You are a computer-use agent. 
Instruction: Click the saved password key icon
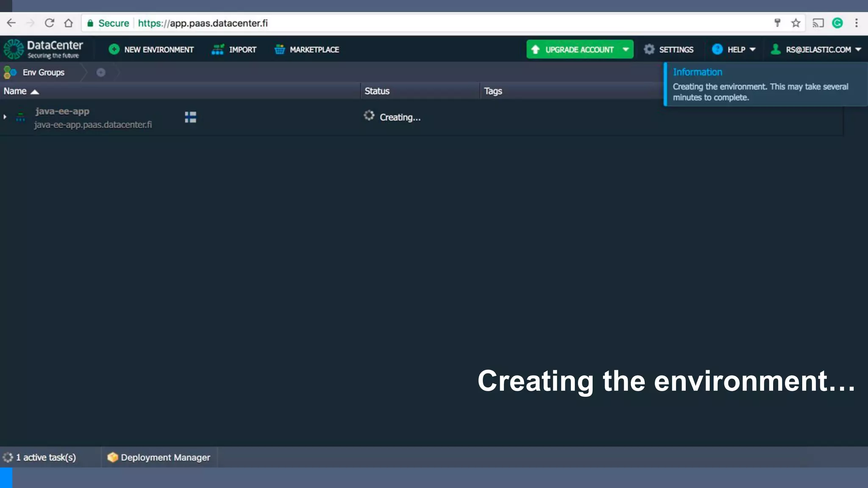[777, 23]
